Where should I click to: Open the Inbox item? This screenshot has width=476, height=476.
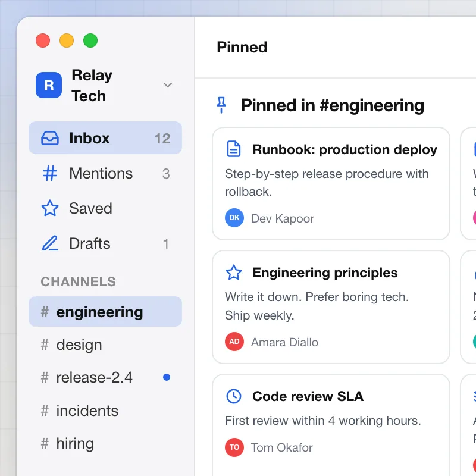point(105,138)
